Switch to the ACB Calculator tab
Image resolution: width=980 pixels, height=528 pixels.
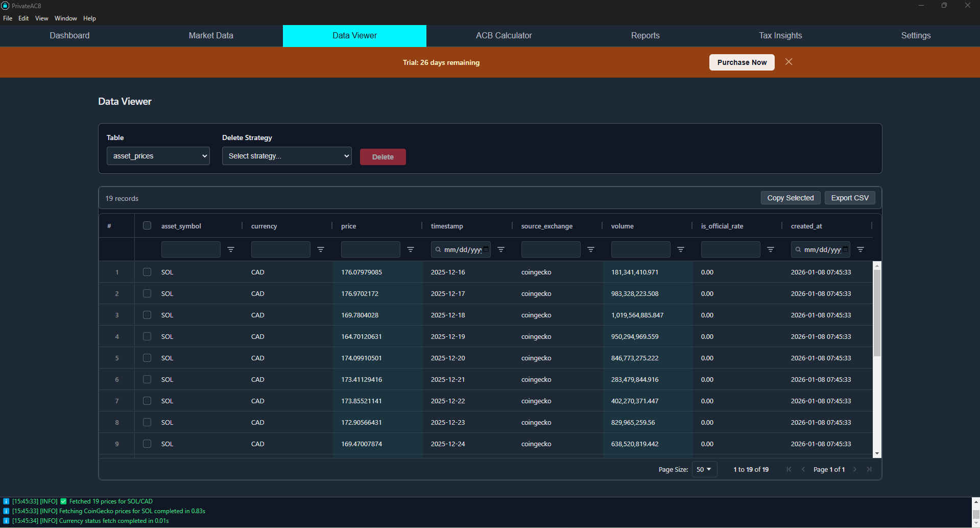504,36
